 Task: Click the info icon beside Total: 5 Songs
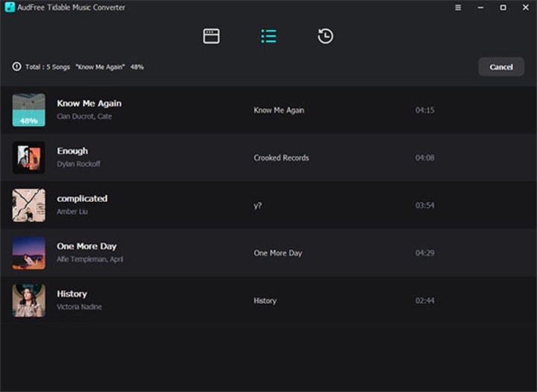(x=16, y=67)
